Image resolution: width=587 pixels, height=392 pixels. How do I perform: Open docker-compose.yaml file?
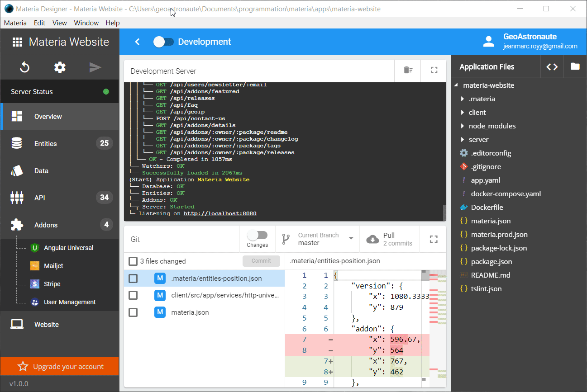(x=506, y=194)
